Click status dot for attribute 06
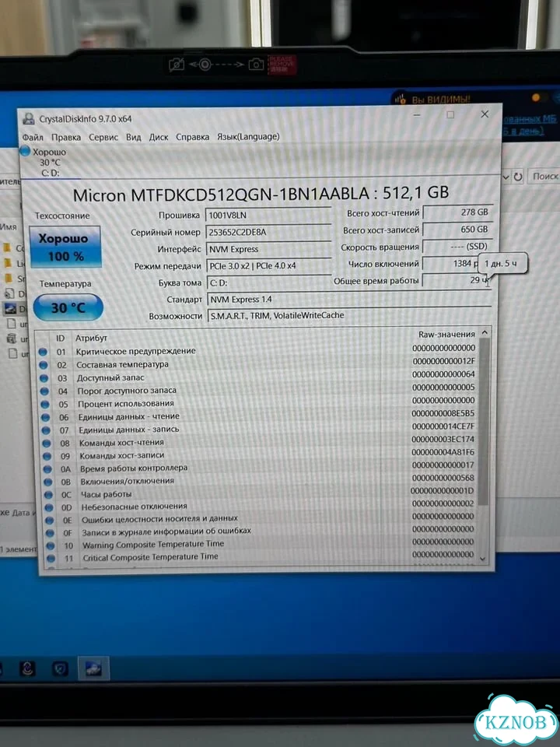560x747 pixels. coord(45,417)
